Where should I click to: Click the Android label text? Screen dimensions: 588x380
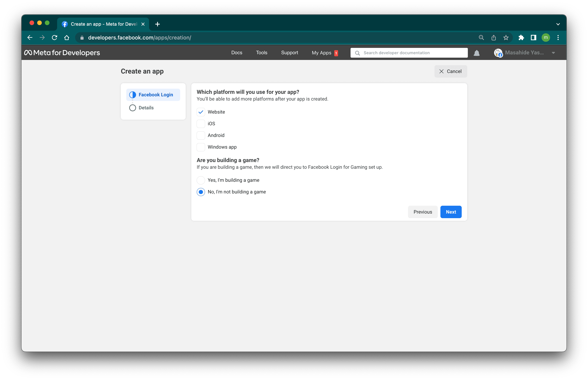(216, 135)
